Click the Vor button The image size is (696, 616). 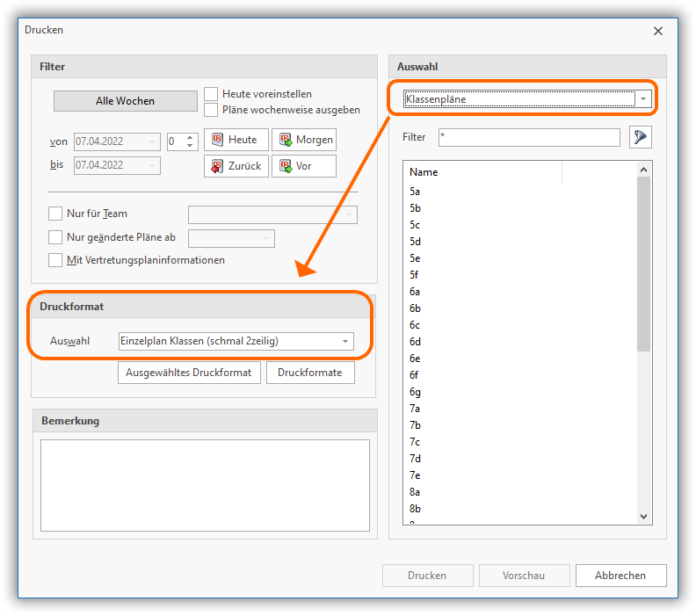pyautogui.click(x=304, y=166)
